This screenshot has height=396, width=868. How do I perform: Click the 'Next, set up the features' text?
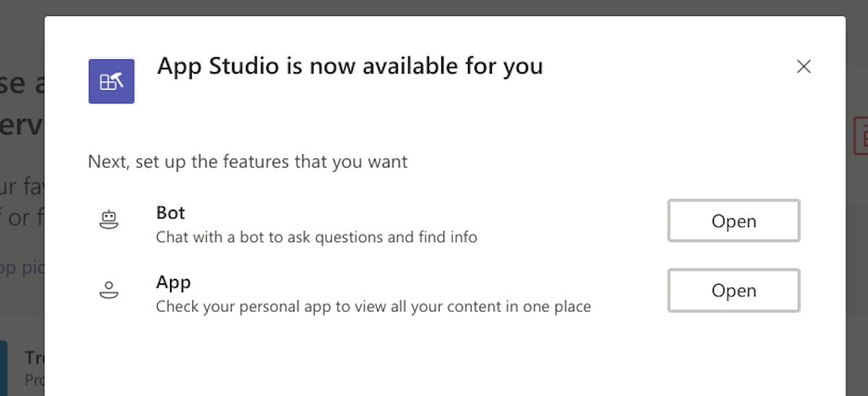[x=247, y=161]
